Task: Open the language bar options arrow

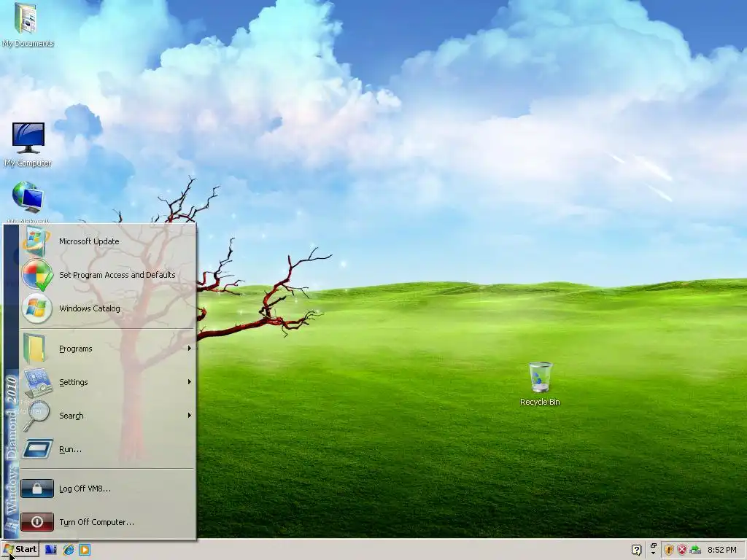Action: coord(653,553)
